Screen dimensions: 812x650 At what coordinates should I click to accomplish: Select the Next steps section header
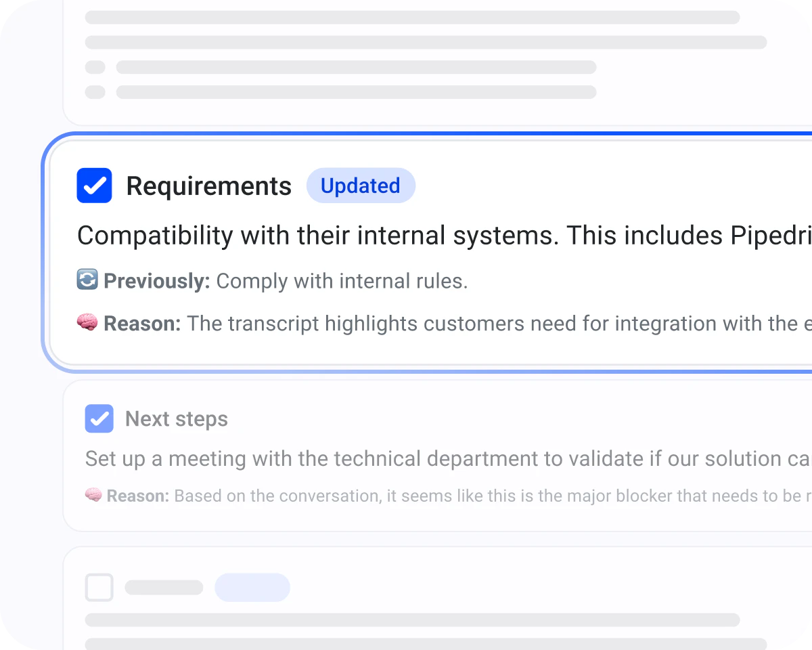[x=176, y=418]
